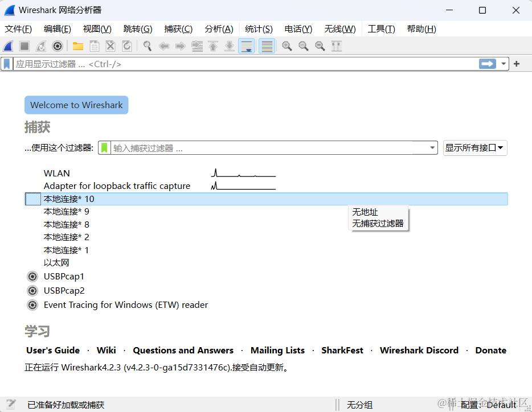The image size is (532, 412).
Task: Click the Donate link
Action: [491, 351]
